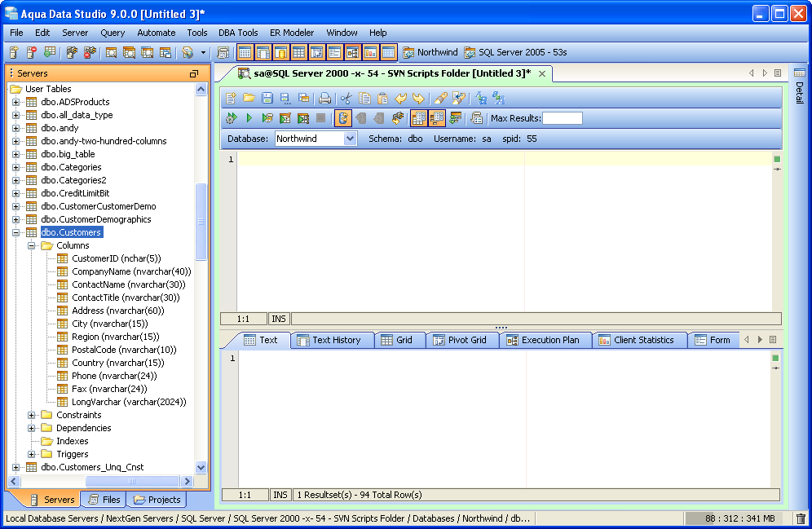Toggle the auto-commit button in the query toolbar
This screenshot has width=812, height=529.
click(343, 118)
